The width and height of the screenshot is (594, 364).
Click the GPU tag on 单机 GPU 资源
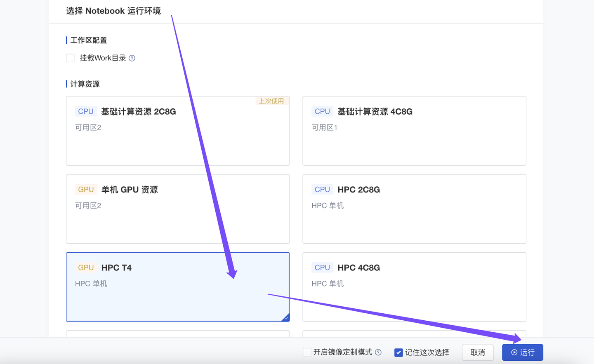coord(86,190)
